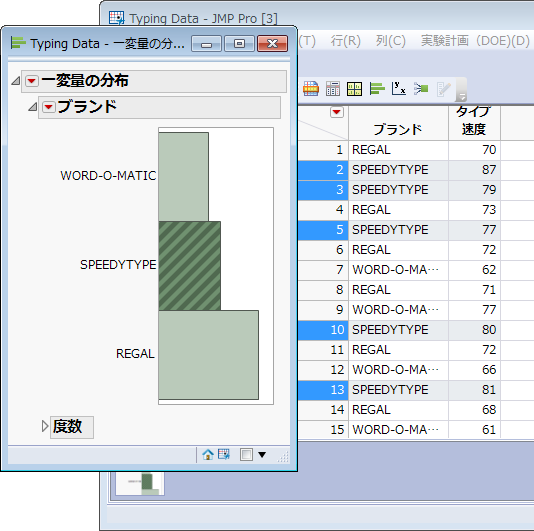Select the REGAL histogram bar
This screenshot has width=534, height=531.
pyautogui.click(x=208, y=355)
